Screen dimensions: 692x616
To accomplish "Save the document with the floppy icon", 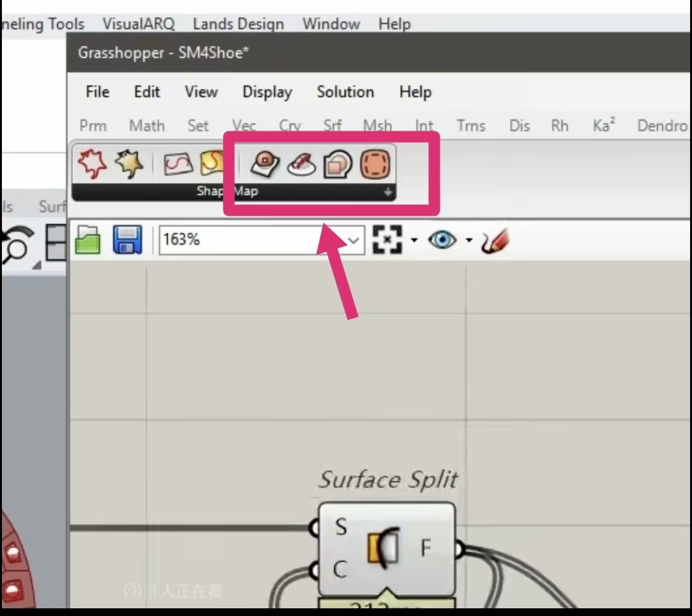I will pos(127,241).
